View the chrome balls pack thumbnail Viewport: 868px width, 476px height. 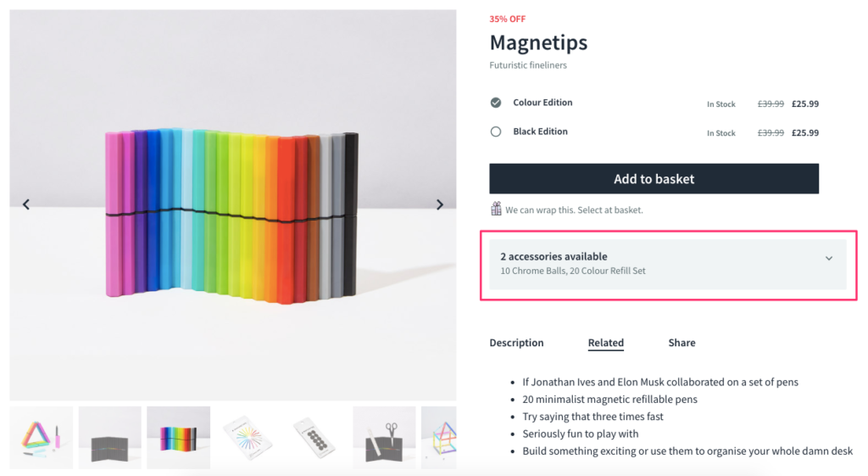click(x=315, y=438)
